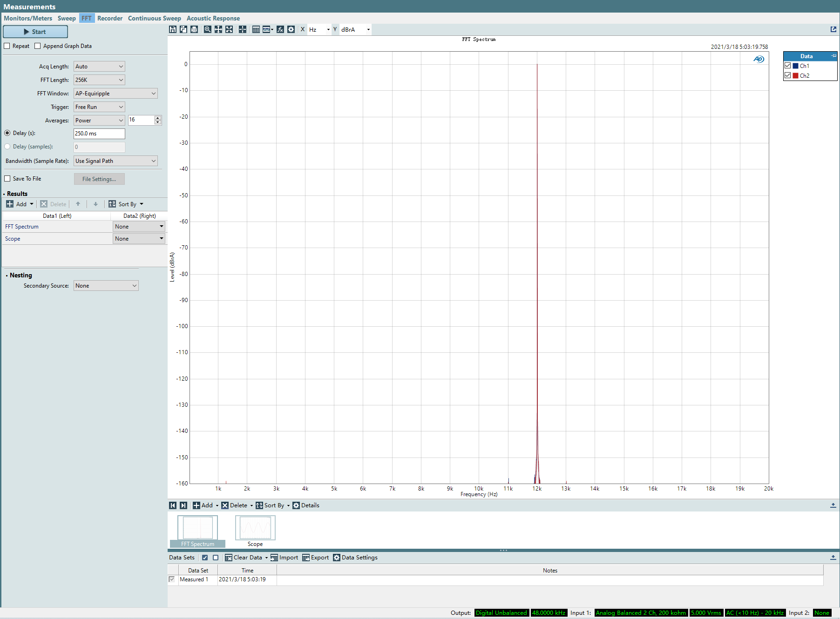
Task: Go to next result arrow icon
Action: click(x=183, y=505)
